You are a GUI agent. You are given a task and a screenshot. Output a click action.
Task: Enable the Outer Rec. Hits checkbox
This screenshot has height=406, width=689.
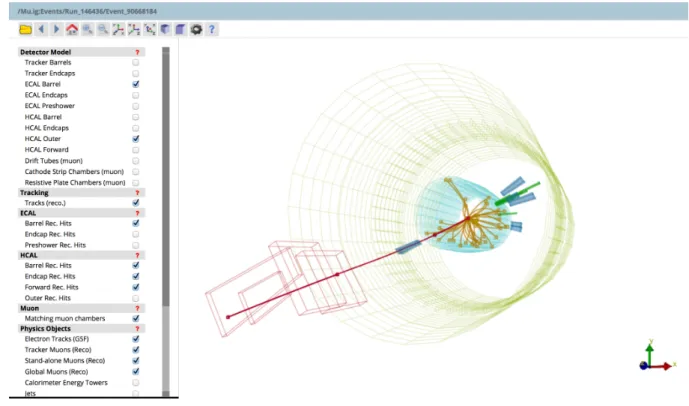click(x=136, y=298)
